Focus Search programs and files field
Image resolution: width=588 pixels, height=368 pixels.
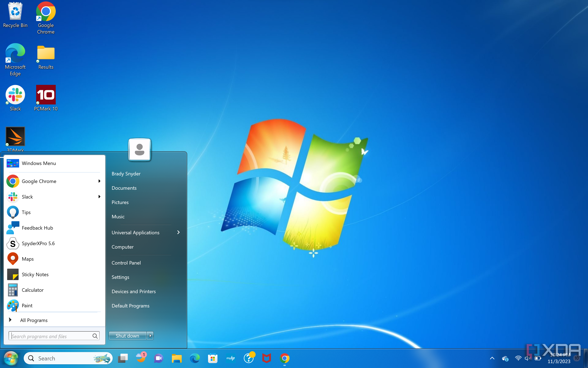click(54, 336)
